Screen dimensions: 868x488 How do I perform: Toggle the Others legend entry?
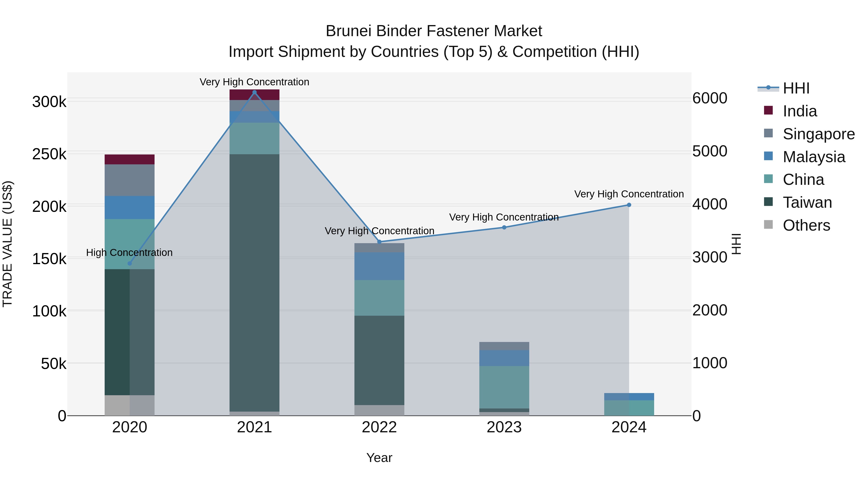pos(797,225)
